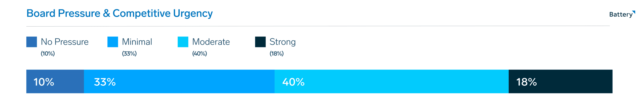
Task: Select the Minimal legend label
Action: click(137, 42)
